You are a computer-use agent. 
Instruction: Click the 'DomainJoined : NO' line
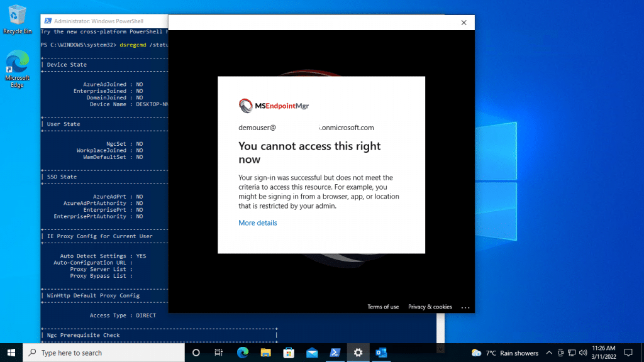(x=114, y=97)
